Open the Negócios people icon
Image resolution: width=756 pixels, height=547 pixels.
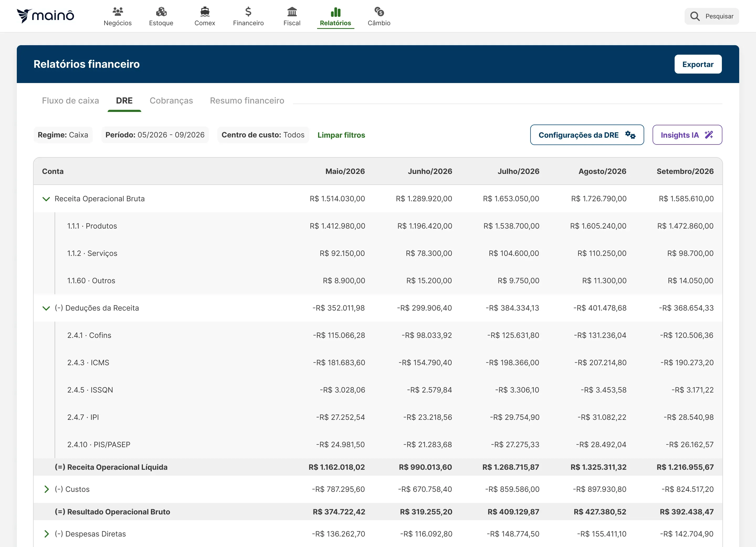click(x=118, y=12)
